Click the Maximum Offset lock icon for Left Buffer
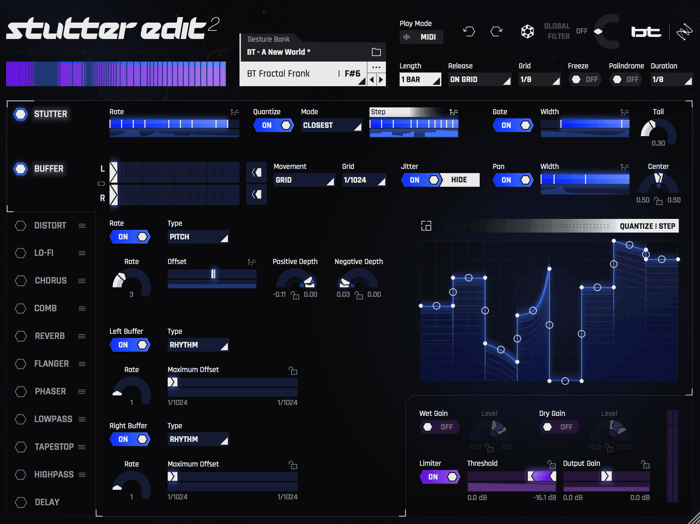The image size is (700, 524). click(x=293, y=370)
